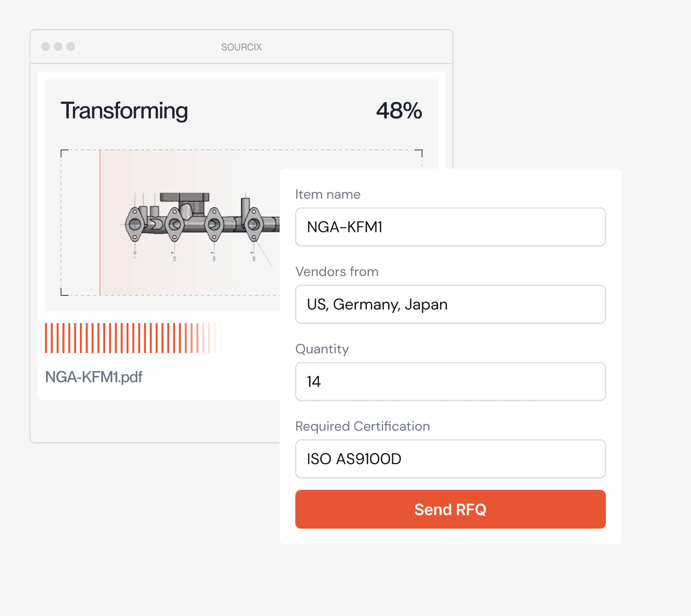Click the Transforming status heading
691x616 pixels.
(x=124, y=111)
